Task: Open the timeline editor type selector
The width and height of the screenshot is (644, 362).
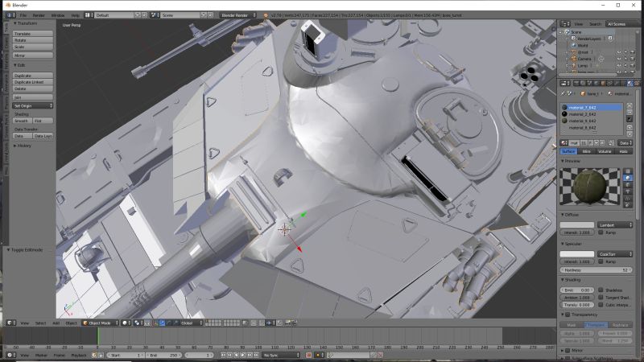Action: (x=10, y=355)
